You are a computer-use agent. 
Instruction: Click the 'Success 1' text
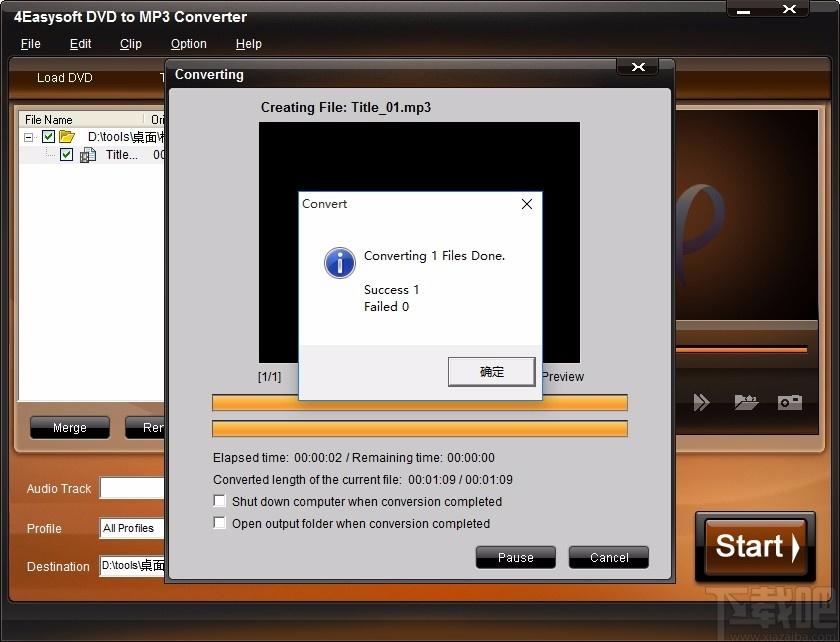coord(392,290)
